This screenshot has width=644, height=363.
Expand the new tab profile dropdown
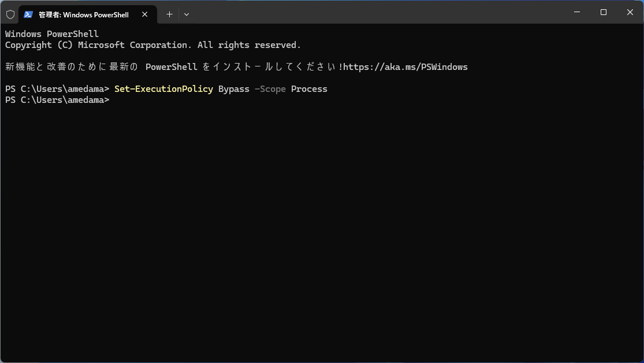pos(187,14)
